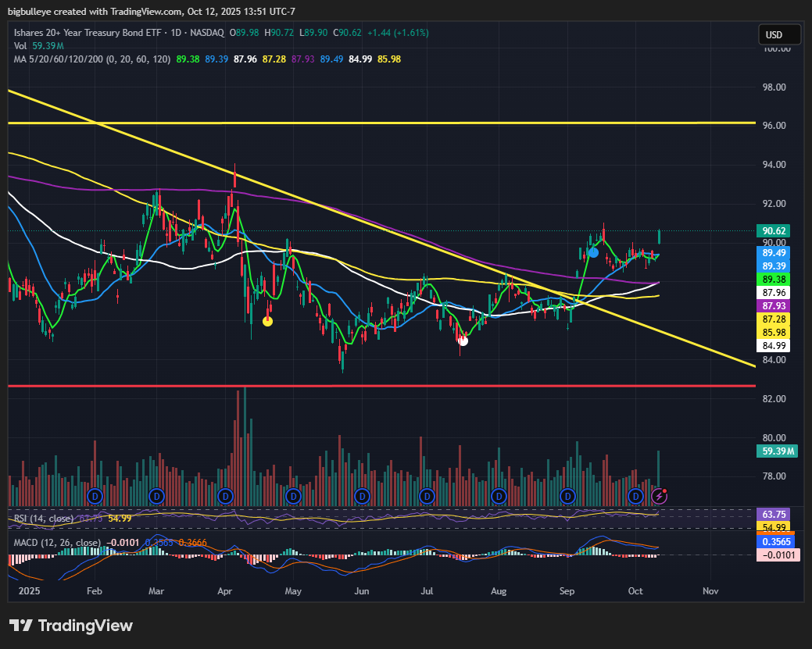This screenshot has width=812, height=649.
Task: Click the blue 0.3565 MACD scale tag
Action: [777, 542]
